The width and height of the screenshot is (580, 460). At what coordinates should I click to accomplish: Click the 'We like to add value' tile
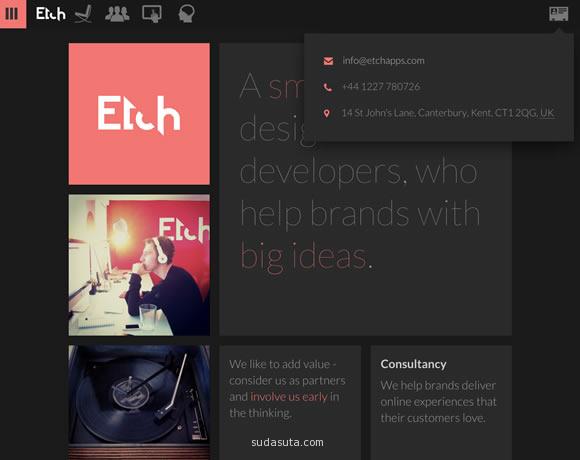[x=290, y=403]
